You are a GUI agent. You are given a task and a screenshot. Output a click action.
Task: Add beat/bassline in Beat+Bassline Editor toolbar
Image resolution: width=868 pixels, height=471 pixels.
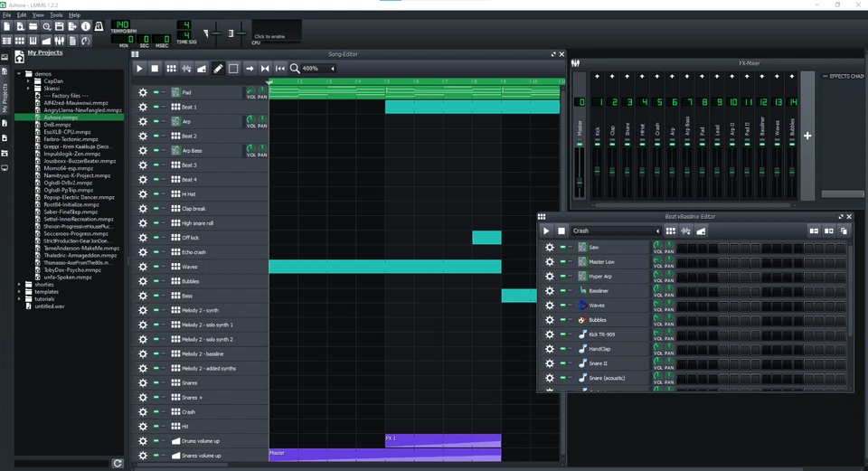[670, 231]
